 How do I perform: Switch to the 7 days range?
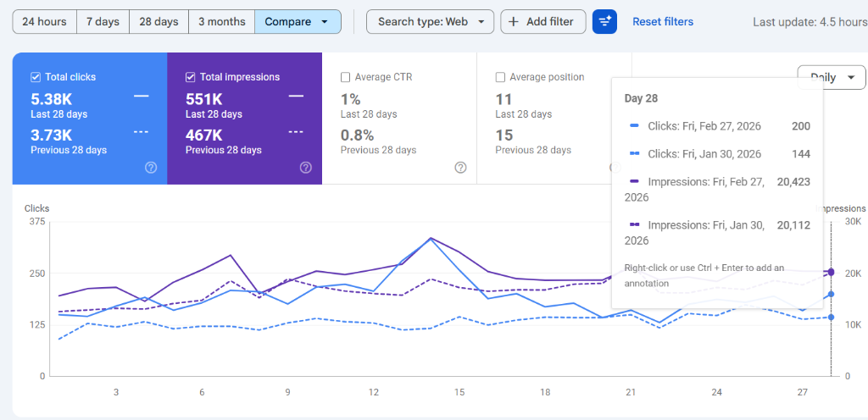[103, 22]
